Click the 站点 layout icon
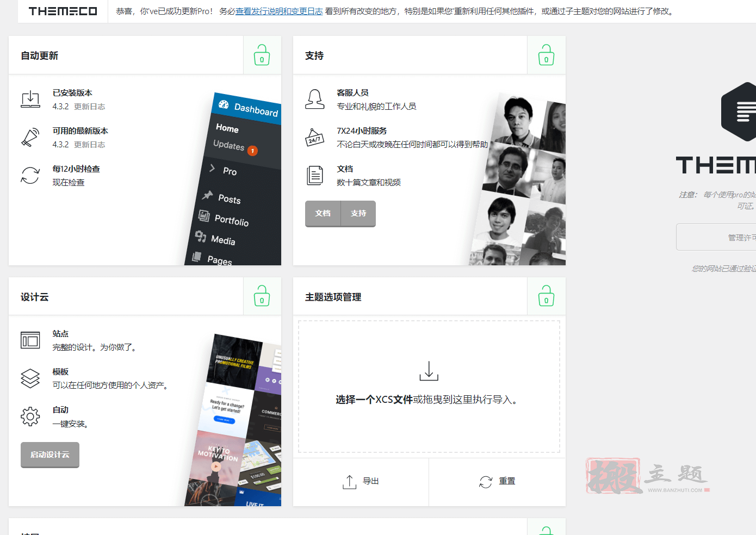This screenshot has height=535, width=756. (x=30, y=340)
